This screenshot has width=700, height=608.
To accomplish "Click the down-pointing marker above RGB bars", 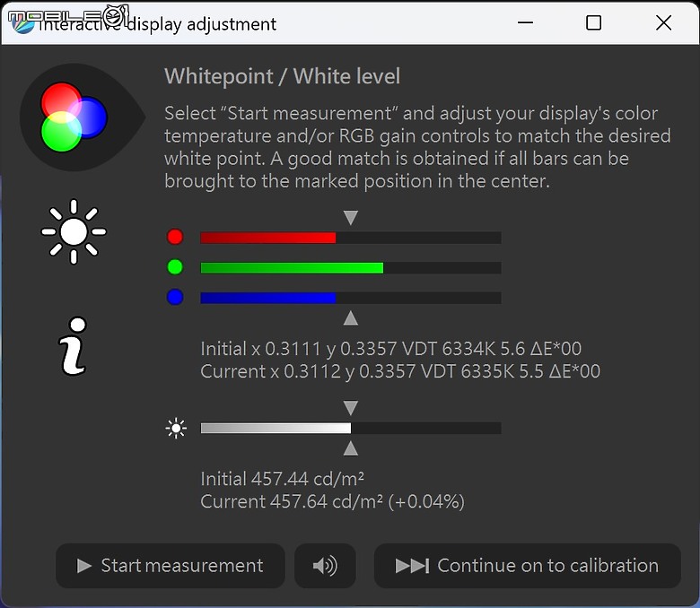I will pyautogui.click(x=351, y=218).
